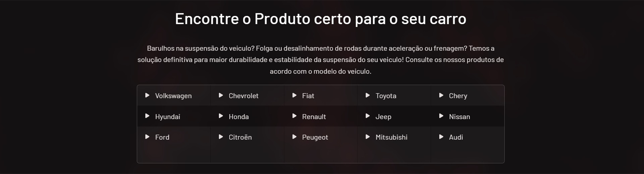Click the arrow icon next to Toyota
The width and height of the screenshot is (644, 174).
point(368,95)
